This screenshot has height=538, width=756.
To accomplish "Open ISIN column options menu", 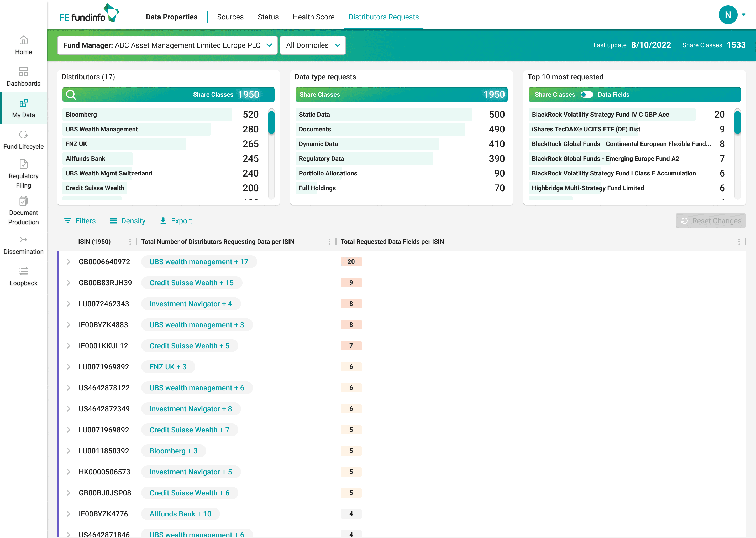I will 130,242.
